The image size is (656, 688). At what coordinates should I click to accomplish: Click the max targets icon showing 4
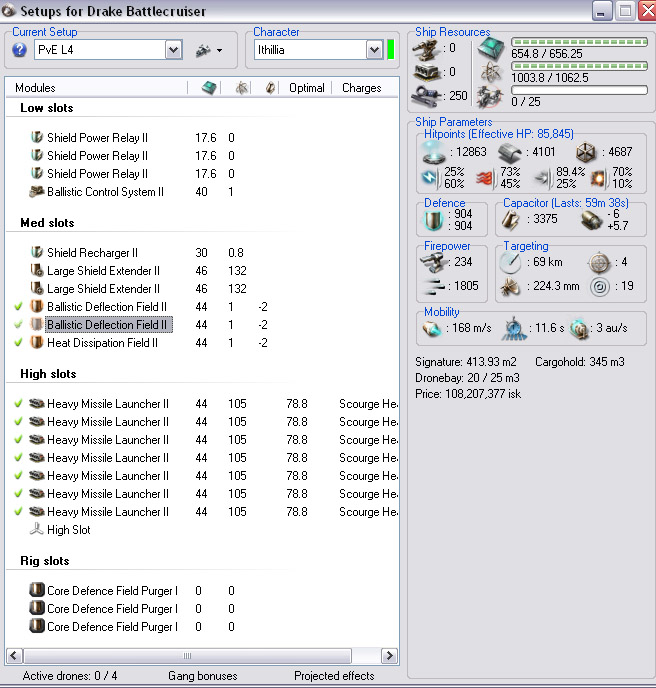click(x=599, y=263)
